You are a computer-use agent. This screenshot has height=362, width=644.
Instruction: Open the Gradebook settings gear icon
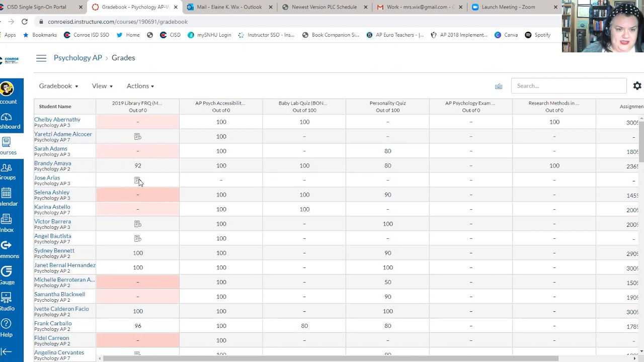click(x=637, y=86)
